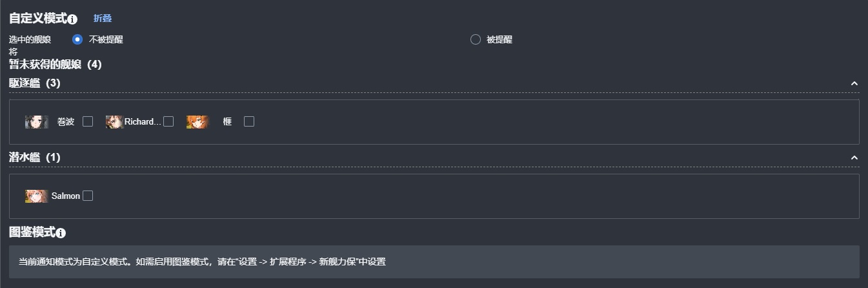Click the 图鉴模式 notice message box
The image size is (868, 288).
pyautogui.click(x=434, y=262)
